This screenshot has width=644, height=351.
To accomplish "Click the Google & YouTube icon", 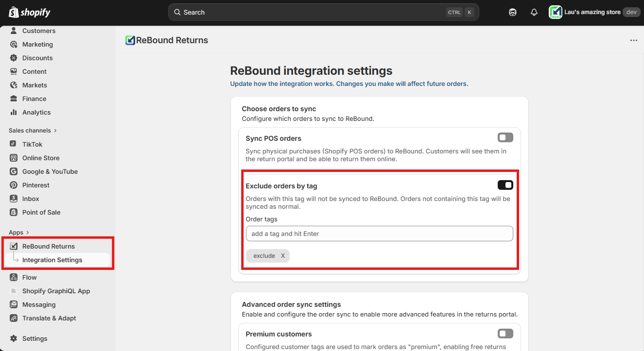I will 14,171.
